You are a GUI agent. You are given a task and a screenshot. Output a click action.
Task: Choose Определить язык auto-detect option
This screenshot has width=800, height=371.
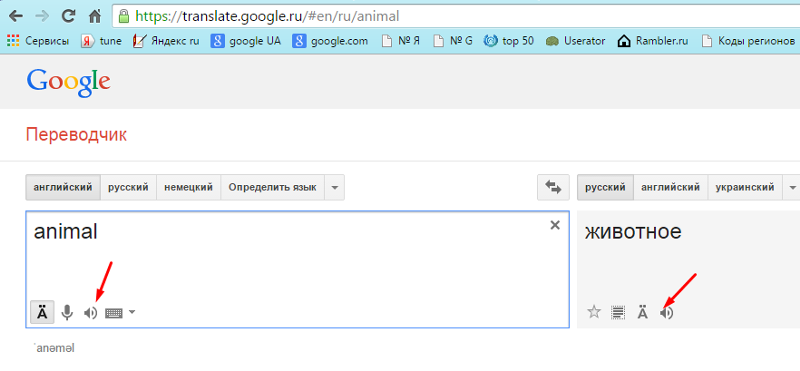point(272,187)
